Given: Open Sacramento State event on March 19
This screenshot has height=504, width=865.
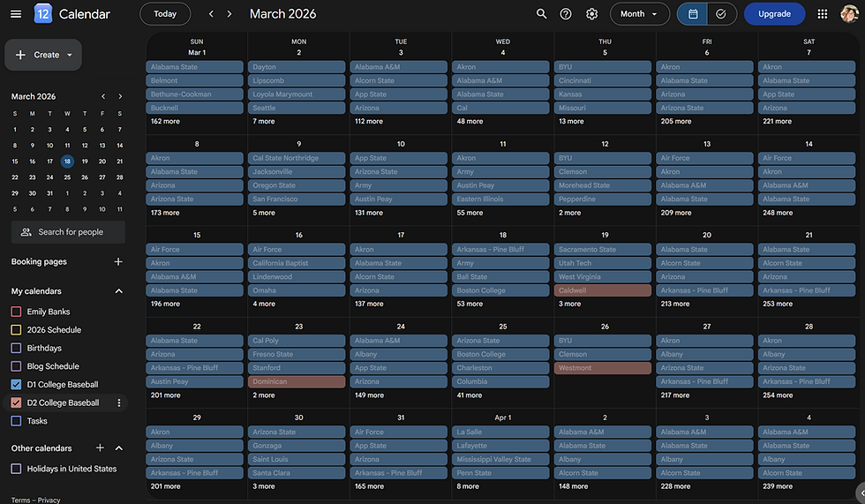Looking at the screenshot, I should (x=602, y=249).
